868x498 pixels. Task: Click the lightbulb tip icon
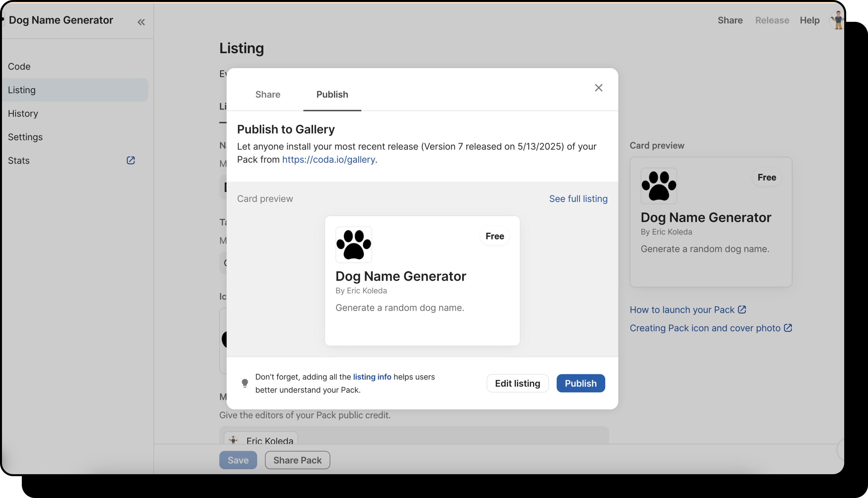tap(245, 383)
